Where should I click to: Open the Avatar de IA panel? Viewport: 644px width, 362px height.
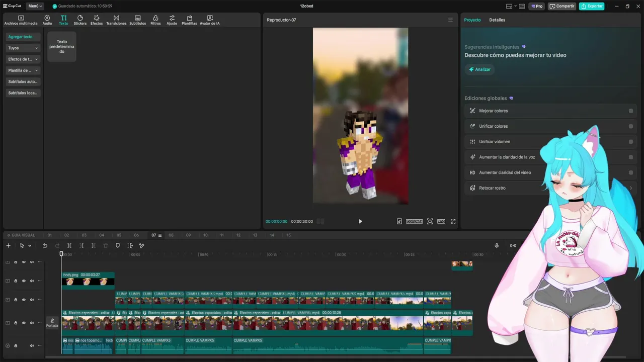[x=210, y=20]
